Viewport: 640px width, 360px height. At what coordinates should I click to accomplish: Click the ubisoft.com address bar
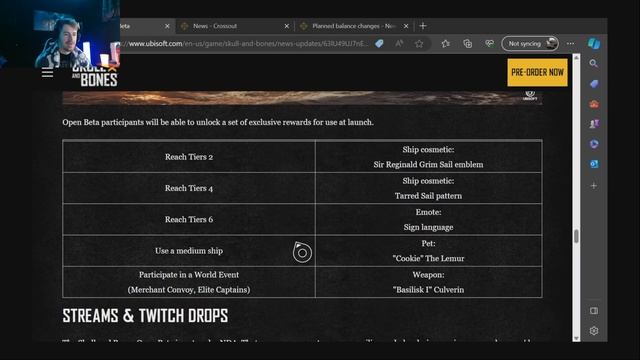pos(248,44)
